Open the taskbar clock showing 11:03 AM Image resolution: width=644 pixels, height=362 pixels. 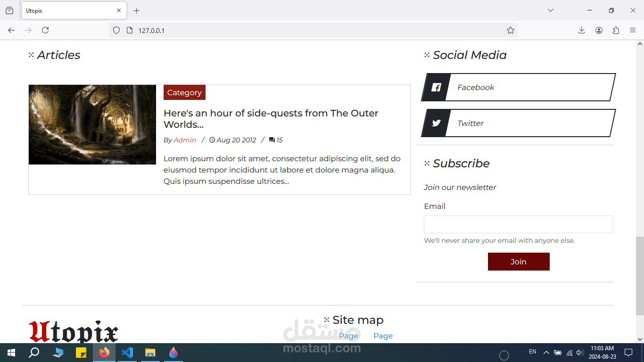pos(602,353)
